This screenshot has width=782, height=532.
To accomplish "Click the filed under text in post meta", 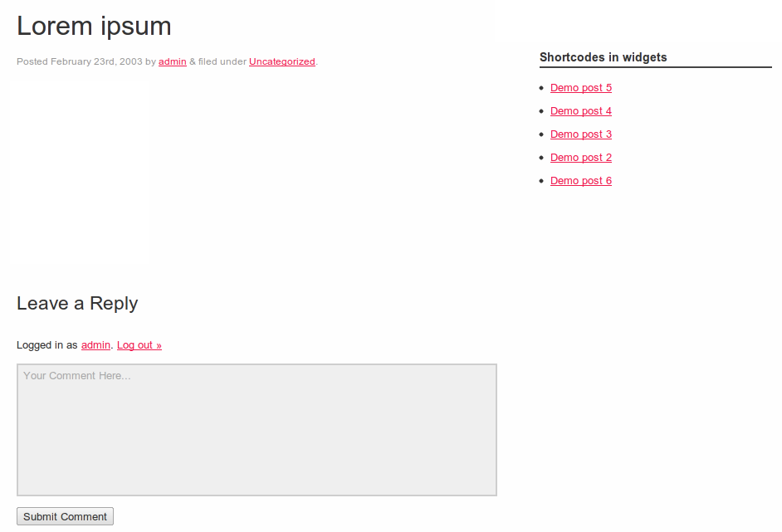I will click(222, 61).
